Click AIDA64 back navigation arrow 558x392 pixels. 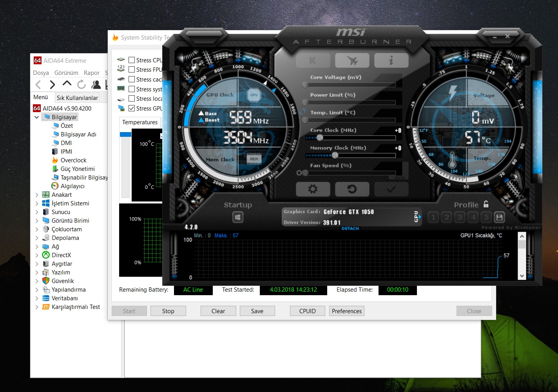[x=38, y=84]
